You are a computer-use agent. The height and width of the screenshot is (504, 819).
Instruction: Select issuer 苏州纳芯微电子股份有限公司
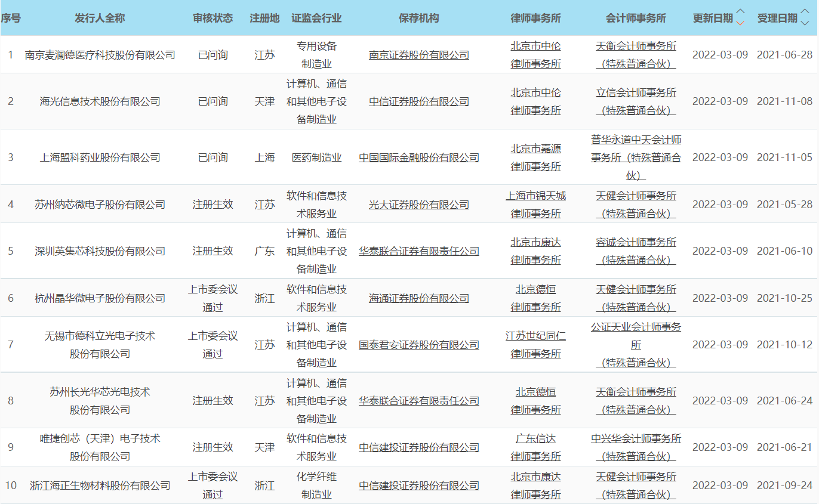click(x=100, y=205)
